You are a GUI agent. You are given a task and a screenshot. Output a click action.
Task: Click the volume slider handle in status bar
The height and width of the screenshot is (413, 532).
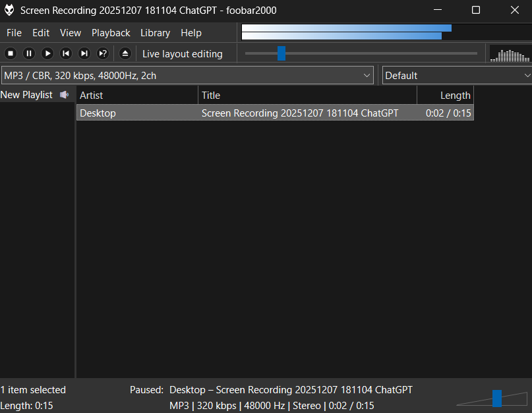point(497,398)
